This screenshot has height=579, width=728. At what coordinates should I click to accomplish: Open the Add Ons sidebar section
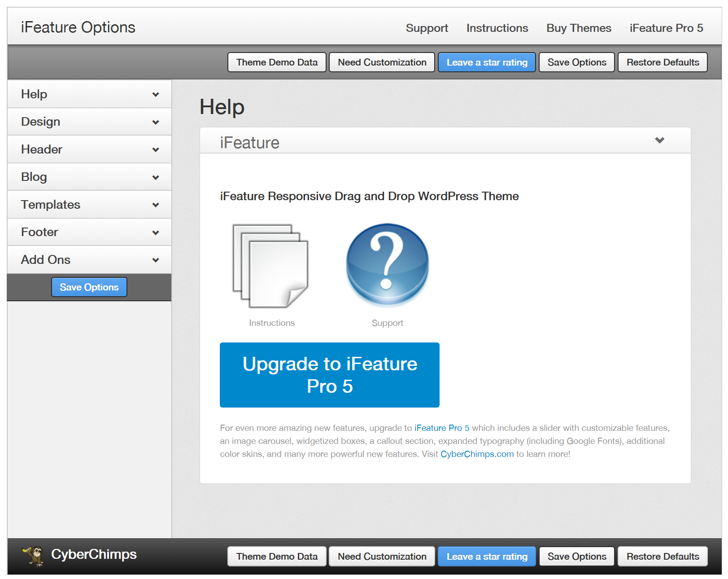[89, 260]
